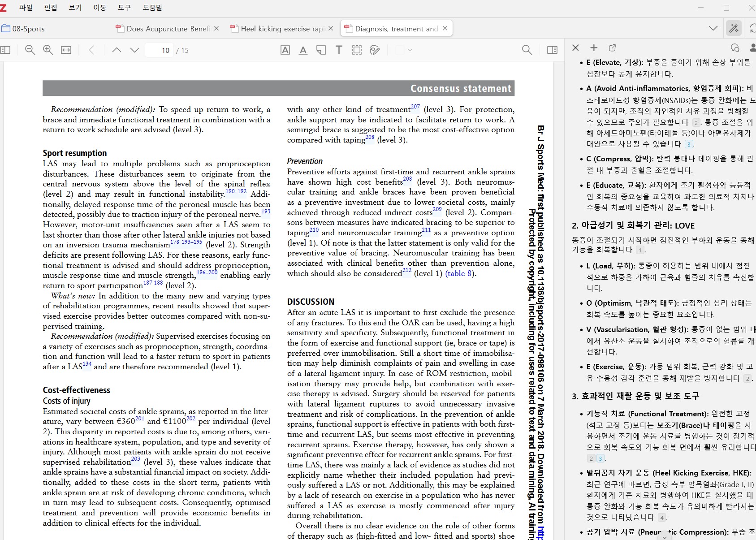Zoom in on the PDF
The height and width of the screenshot is (540, 756).
click(x=48, y=50)
